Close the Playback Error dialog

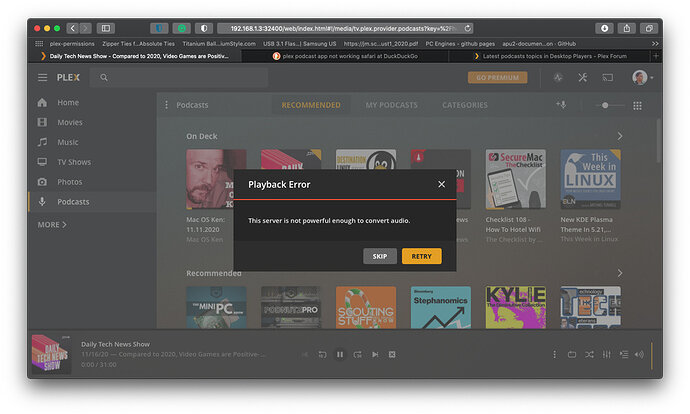point(441,184)
